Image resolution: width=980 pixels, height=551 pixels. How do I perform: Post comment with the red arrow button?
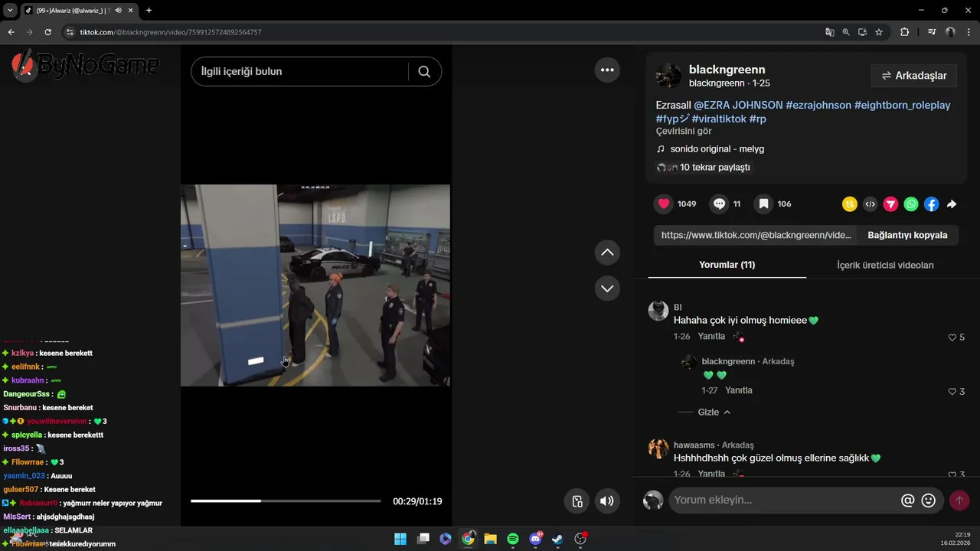pos(959,500)
